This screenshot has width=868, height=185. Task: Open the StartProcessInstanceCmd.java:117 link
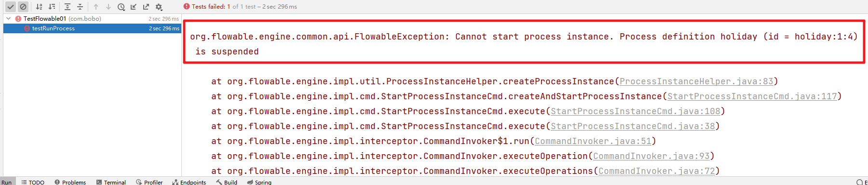(752, 96)
